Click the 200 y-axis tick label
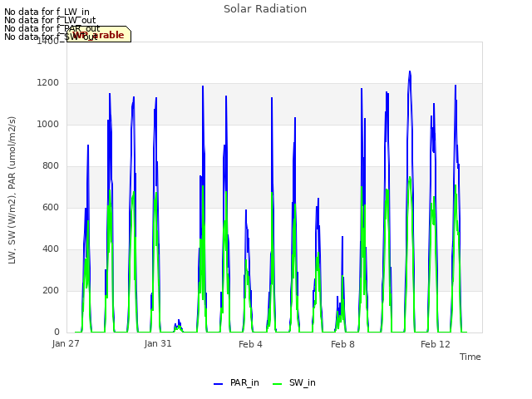 point(51,290)
